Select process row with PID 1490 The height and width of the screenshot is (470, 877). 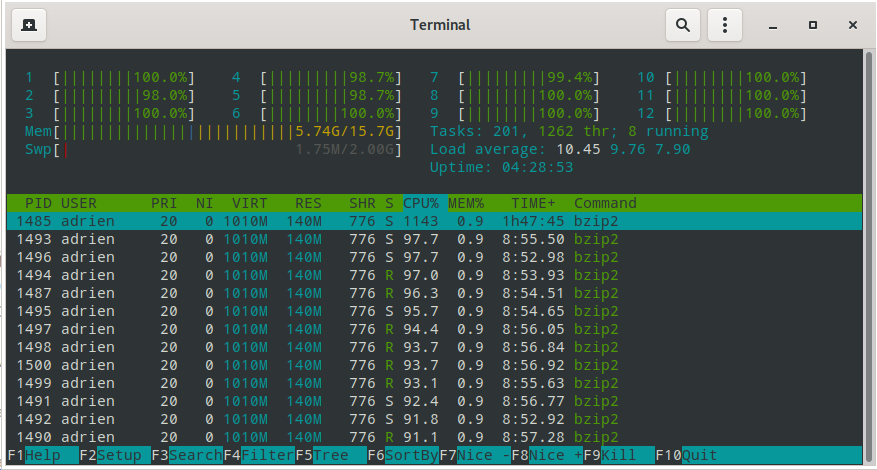click(x=434, y=437)
